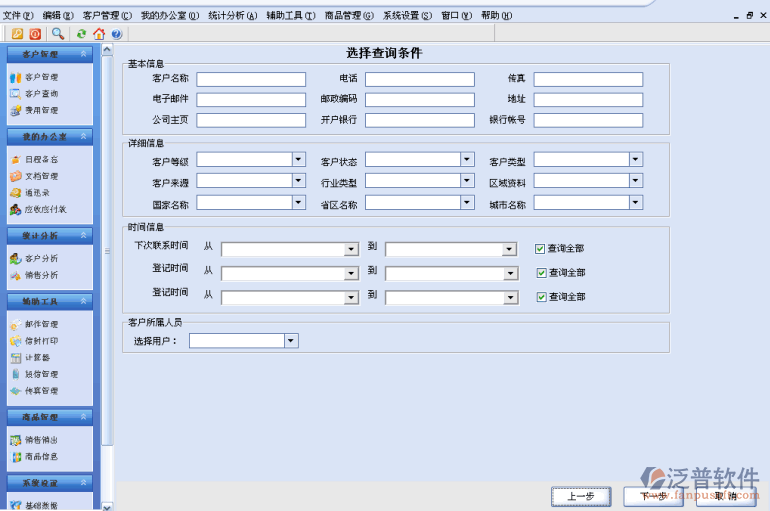Open 下次联系时间 从 date dropdown
Image resolution: width=770 pixels, height=511 pixels.
pos(351,249)
